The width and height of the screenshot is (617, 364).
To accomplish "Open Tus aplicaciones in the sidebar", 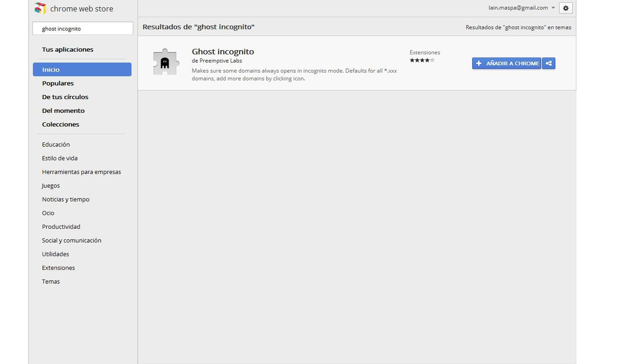I will pos(68,49).
